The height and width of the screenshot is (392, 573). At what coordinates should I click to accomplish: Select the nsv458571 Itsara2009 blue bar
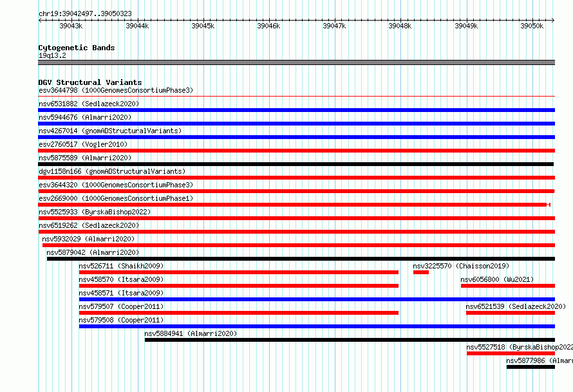[x=317, y=299]
